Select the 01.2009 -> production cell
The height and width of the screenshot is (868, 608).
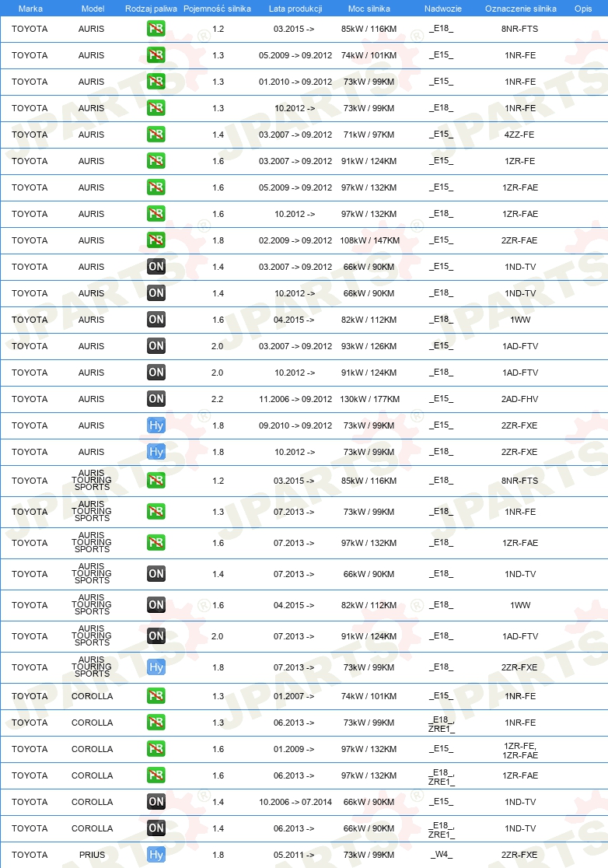coord(294,749)
